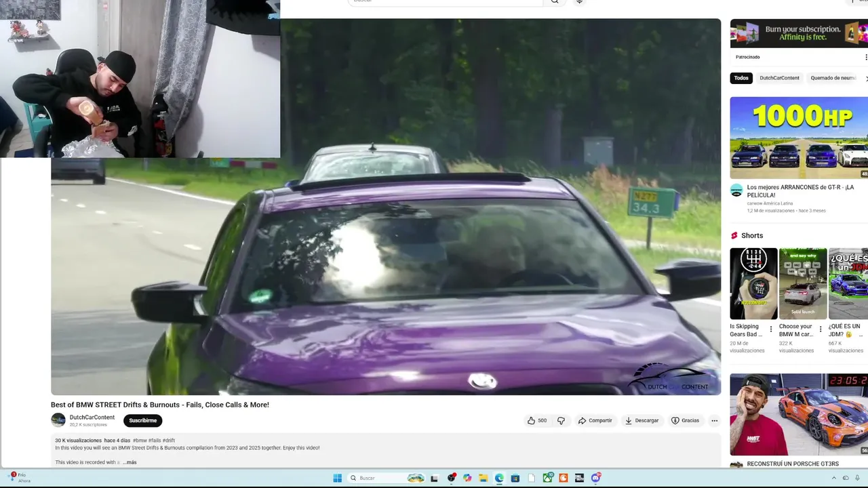
Task: Open the 'Choose your BMW M car' short
Action: point(803,283)
